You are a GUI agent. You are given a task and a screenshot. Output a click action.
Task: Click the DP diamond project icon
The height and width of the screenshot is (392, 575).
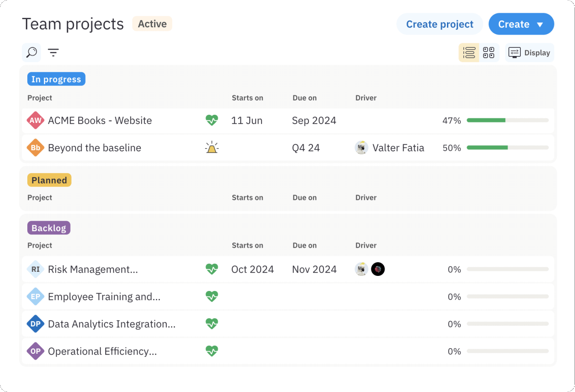(x=36, y=324)
